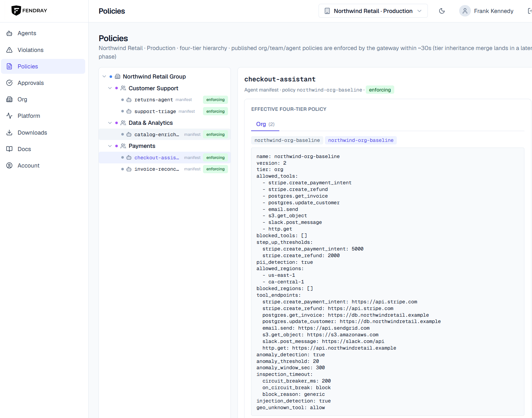The image size is (532, 418).
Task: Select checkout-assis agent row
Action: [165, 157]
